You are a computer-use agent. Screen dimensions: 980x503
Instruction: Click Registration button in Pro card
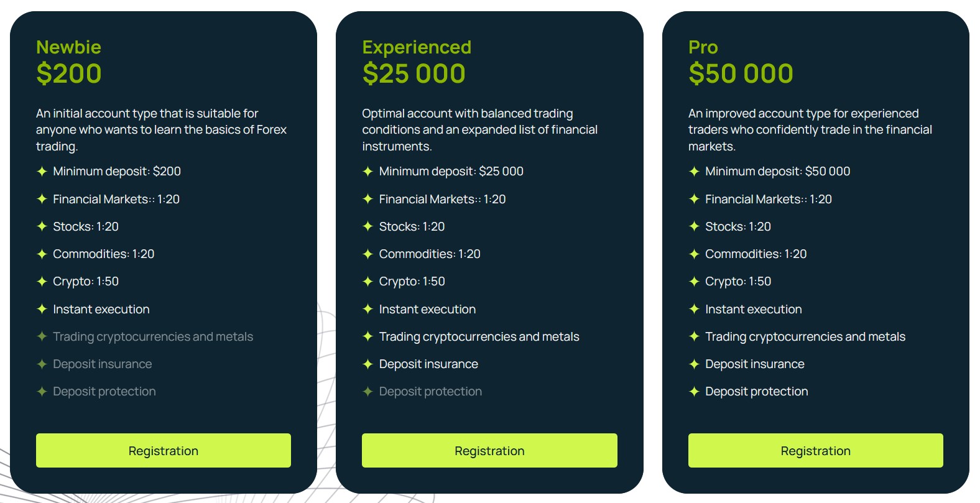click(x=815, y=450)
